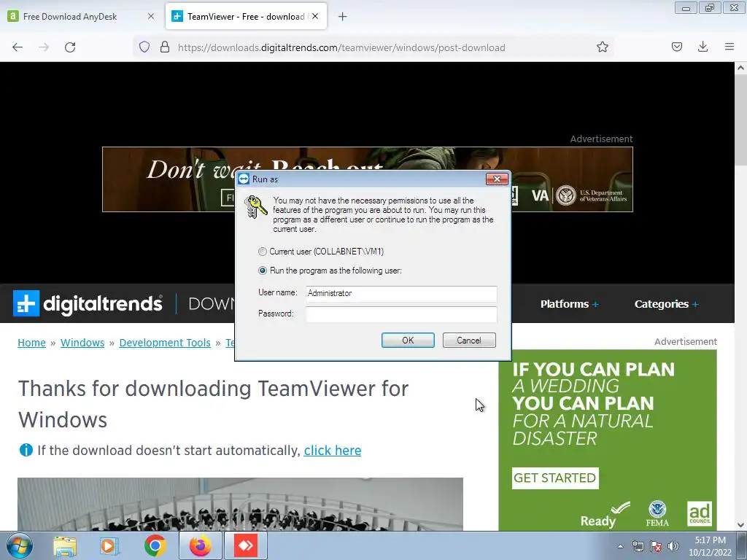
Task: Click the keys icon in Run as dialog
Action: [255, 207]
